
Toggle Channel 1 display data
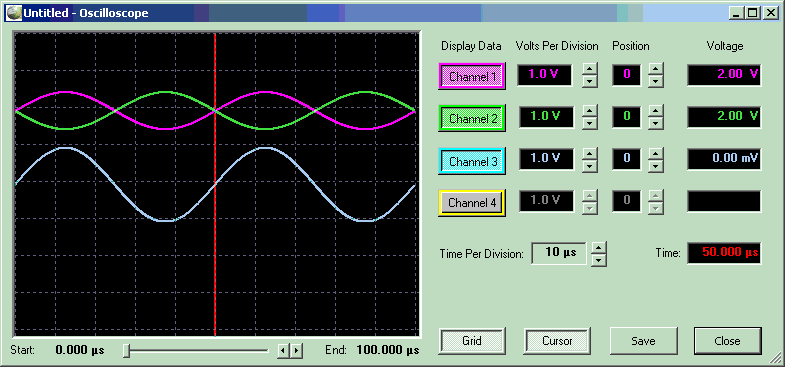(472, 77)
